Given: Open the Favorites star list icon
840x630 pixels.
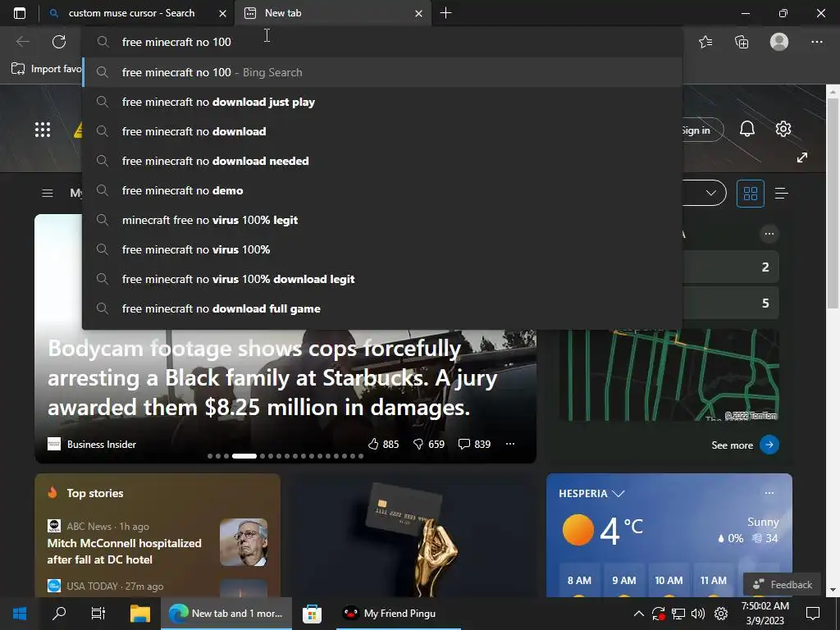Looking at the screenshot, I should click(705, 42).
